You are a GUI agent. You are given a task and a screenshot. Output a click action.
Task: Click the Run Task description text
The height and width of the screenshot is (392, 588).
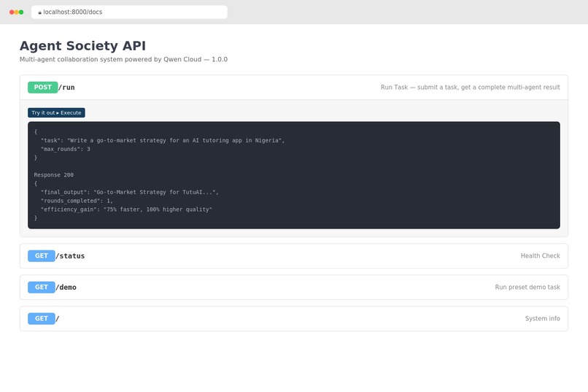[471, 88]
